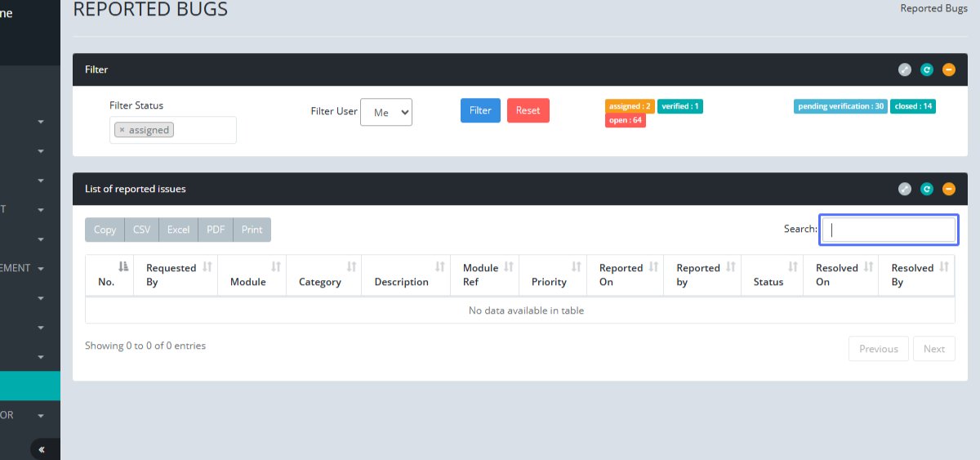980x460 pixels.
Task: Sort table by No. column
Action: click(109, 275)
